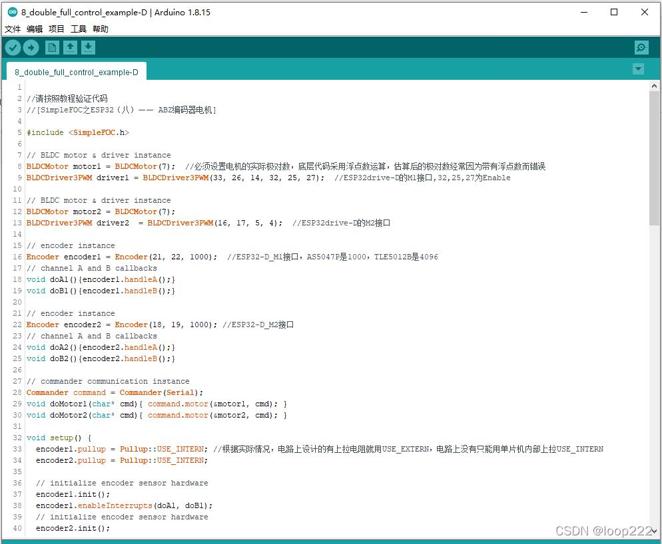Click 'void doA2(){encoder2.handleA();}' line
Screen dimensions: 662x544
click(x=100, y=347)
